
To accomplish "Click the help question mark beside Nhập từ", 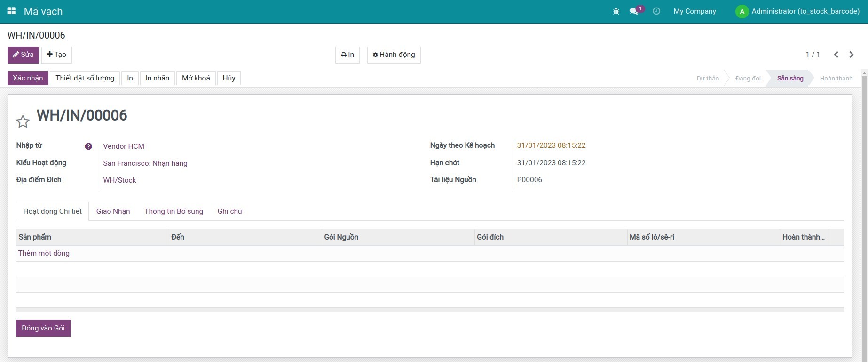I will 88,146.
